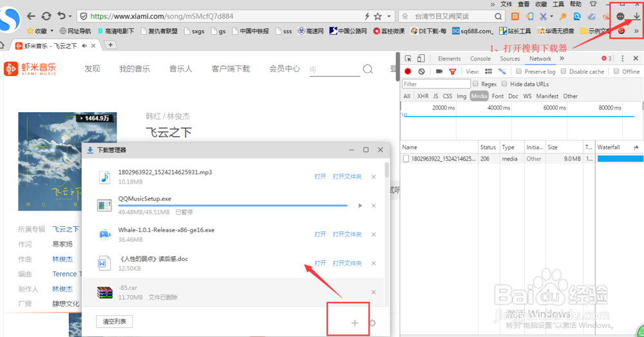Click the skin shirt icon in menu bar

click(592, 4)
